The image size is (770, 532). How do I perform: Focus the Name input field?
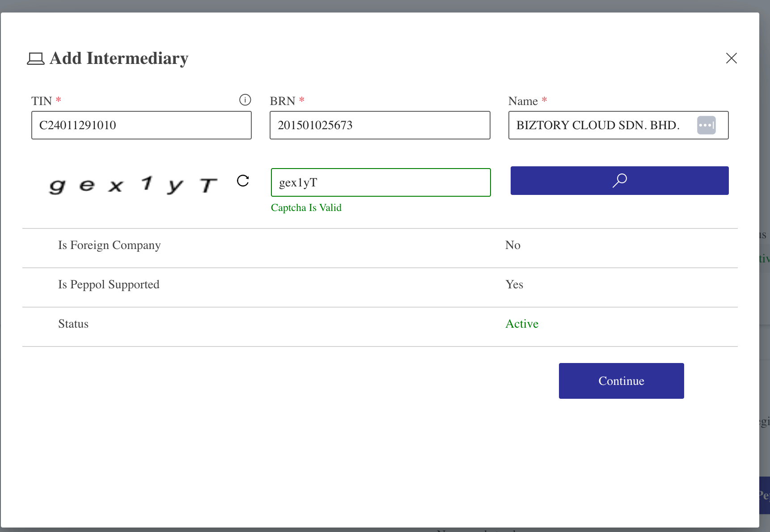pyautogui.click(x=618, y=125)
